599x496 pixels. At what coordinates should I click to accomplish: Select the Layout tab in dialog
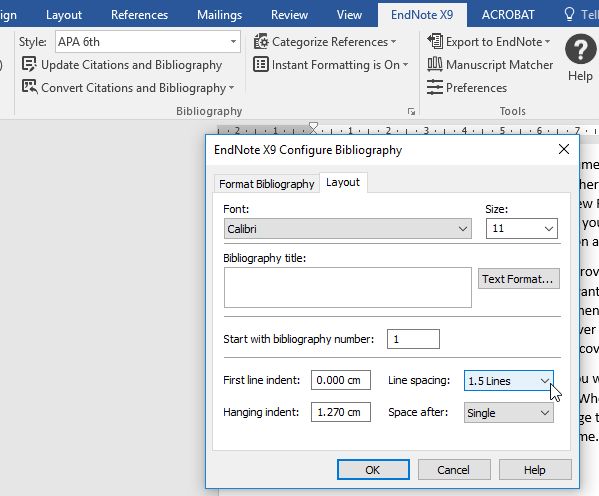tap(343, 182)
